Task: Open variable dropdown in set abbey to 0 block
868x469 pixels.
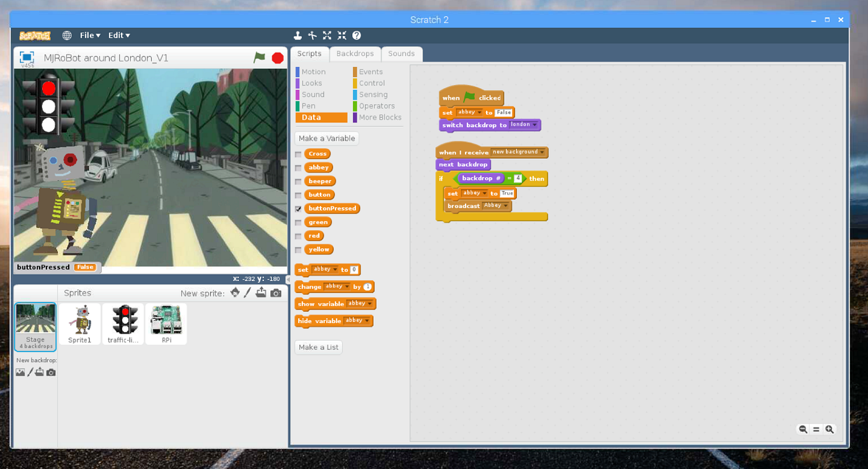Action: 335,269
